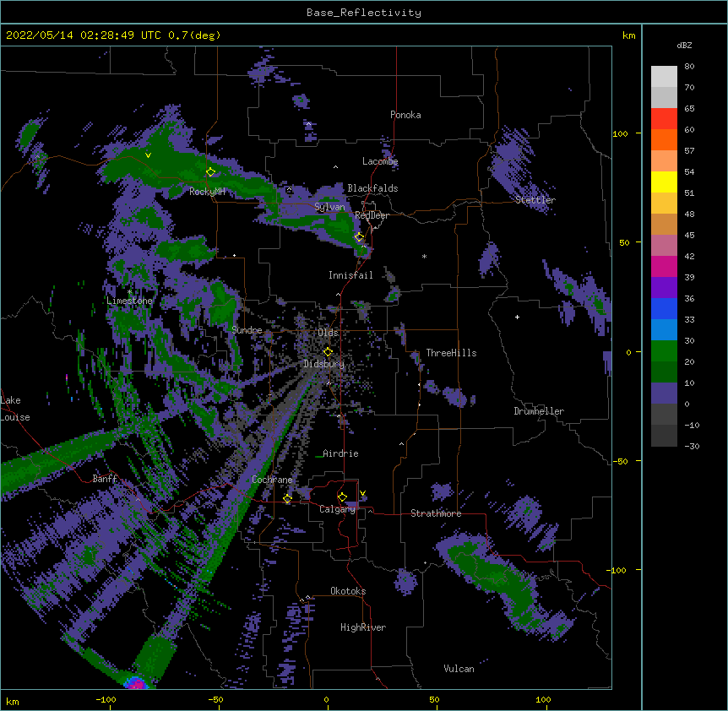Screen dimensions: 728x711
Task: Select the Cochrane town label
Action: coord(272,480)
